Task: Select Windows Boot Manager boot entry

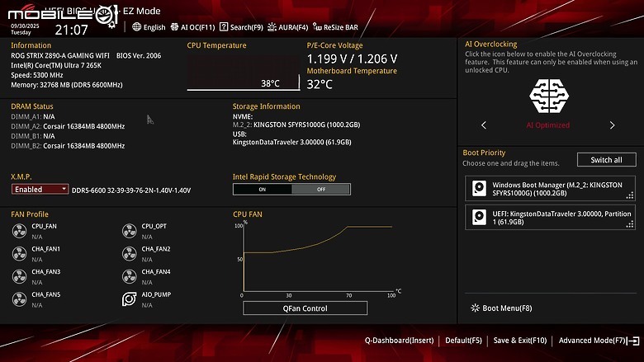Action: click(x=551, y=189)
